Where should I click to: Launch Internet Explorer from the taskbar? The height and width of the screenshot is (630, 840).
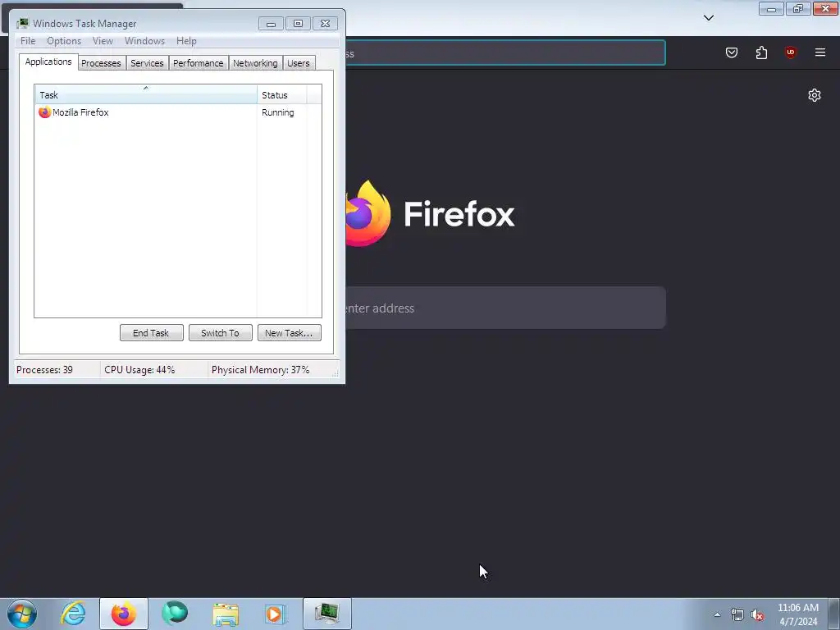pyautogui.click(x=73, y=614)
